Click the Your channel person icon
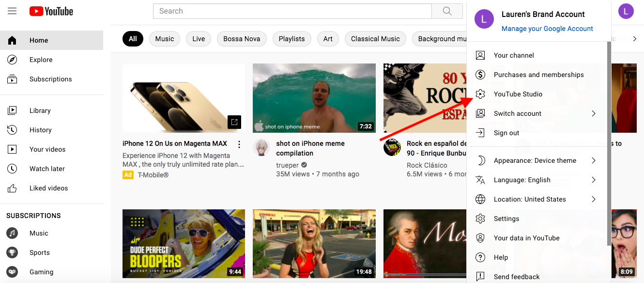Screen dimensions: 644x283 (480, 55)
